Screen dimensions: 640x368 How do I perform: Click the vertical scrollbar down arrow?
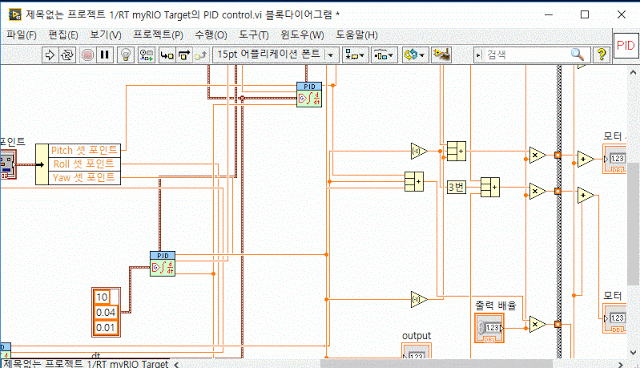pyautogui.click(x=633, y=352)
